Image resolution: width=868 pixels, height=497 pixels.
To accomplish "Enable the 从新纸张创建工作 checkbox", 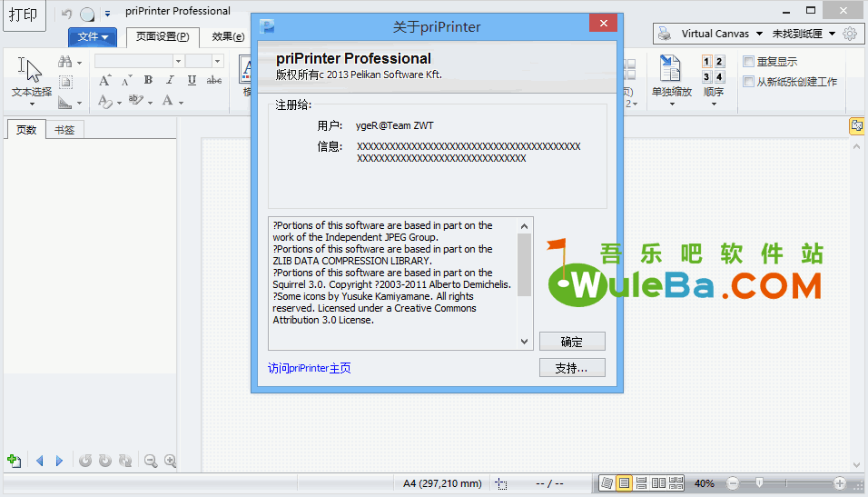I will pos(749,82).
